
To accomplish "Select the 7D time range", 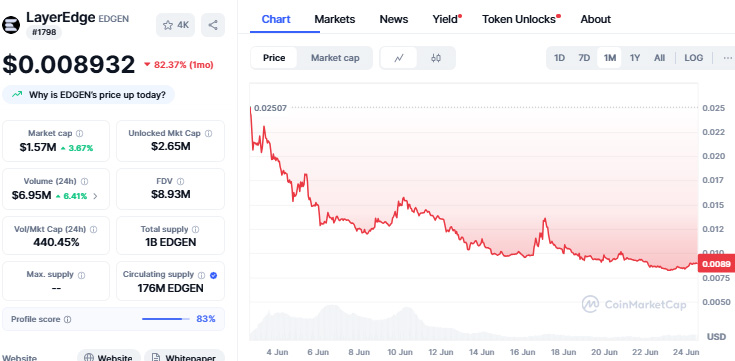I will coord(584,58).
